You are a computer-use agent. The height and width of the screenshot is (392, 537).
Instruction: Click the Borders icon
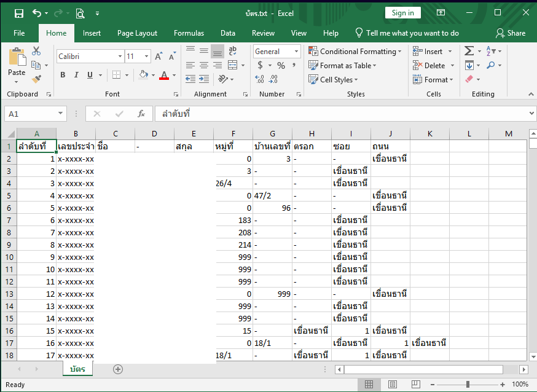click(x=117, y=74)
